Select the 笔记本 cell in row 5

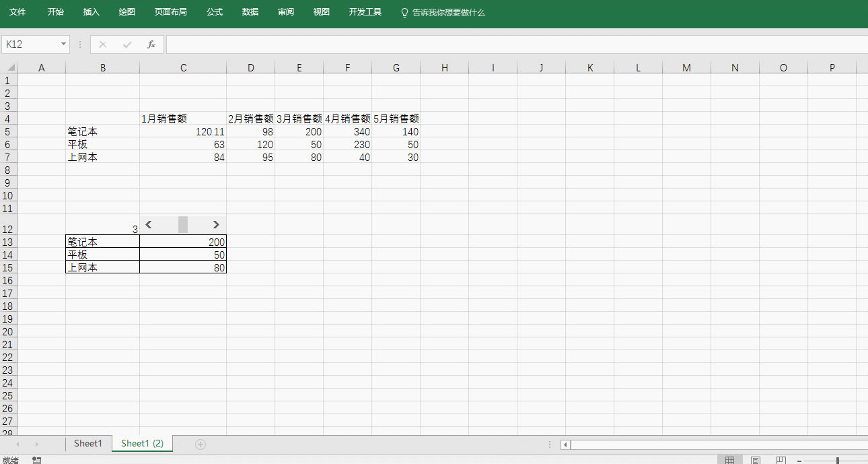tap(102, 131)
